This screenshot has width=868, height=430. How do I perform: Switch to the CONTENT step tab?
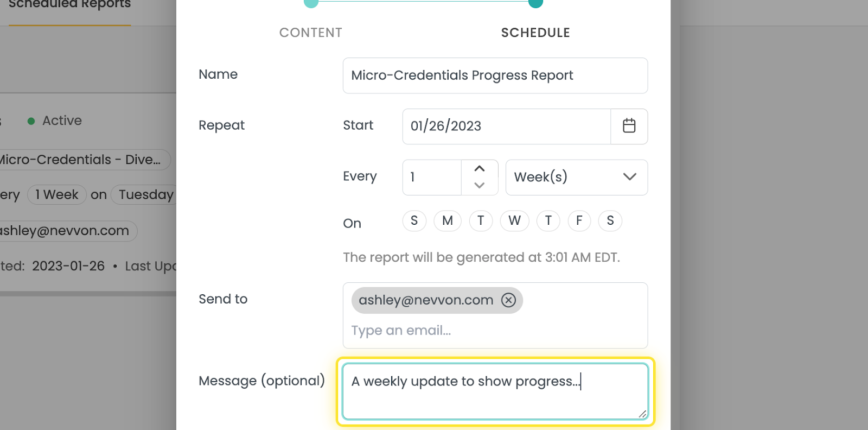[311, 33]
